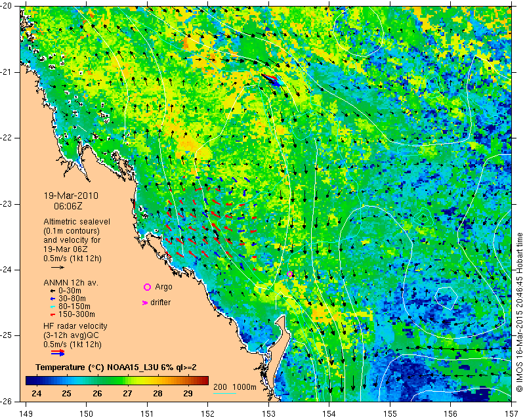The height and width of the screenshot is (420, 525).
Task: Click the magenta Argo circle in the legend
Action: pos(147,287)
